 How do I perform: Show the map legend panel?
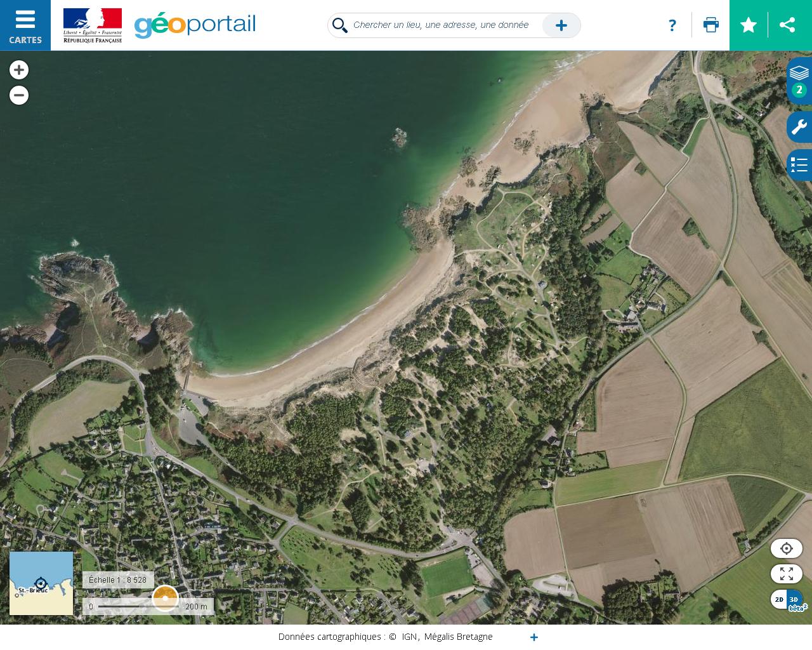coord(799,166)
